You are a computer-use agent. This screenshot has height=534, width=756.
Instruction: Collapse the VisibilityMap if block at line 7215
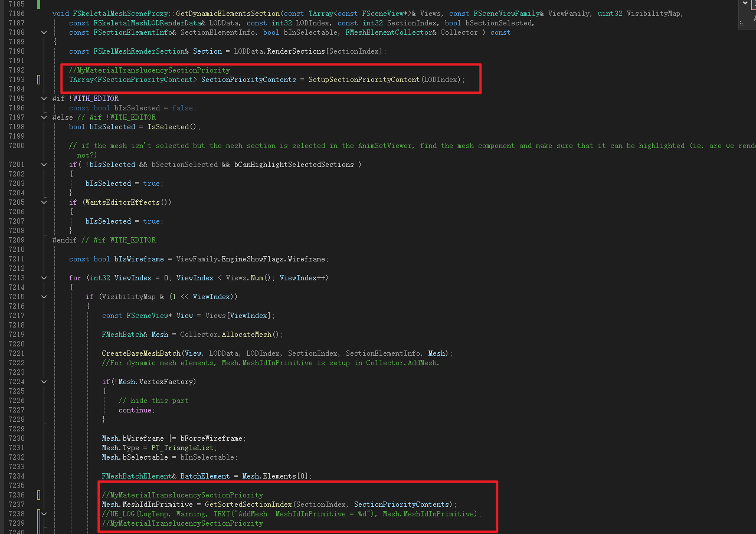click(x=44, y=297)
